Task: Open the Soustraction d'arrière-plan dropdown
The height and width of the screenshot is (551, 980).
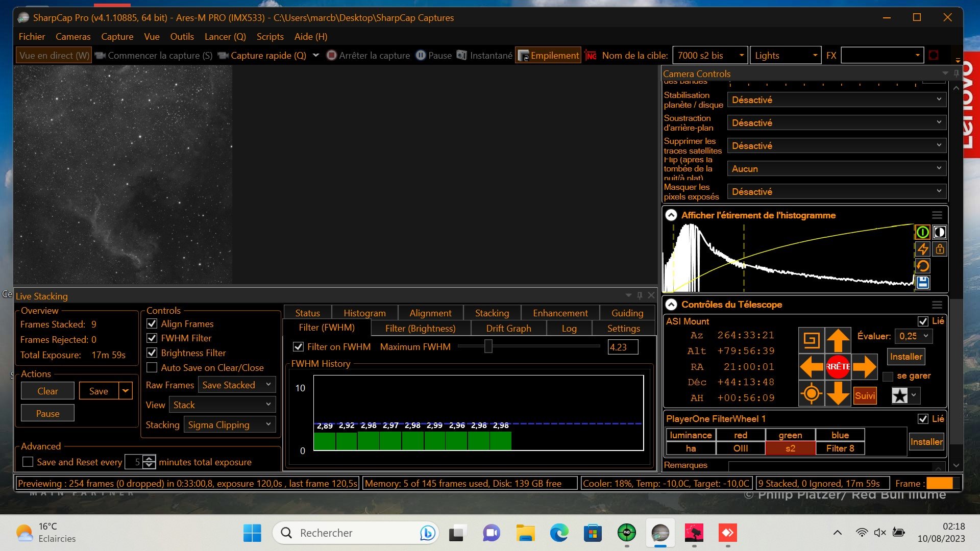Action: click(x=837, y=123)
